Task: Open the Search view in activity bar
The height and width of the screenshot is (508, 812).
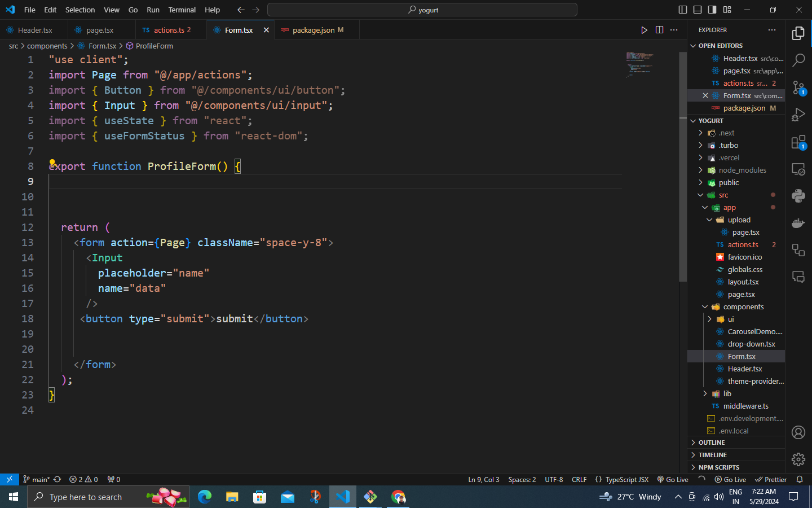Action: pos(798,60)
